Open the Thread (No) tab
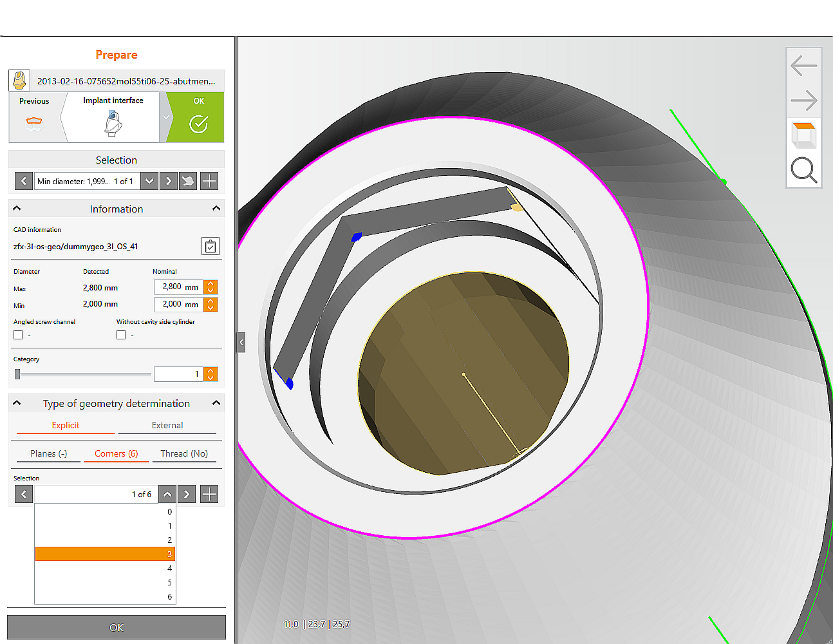This screenshot has height=644, width=833. pos(184,453)
